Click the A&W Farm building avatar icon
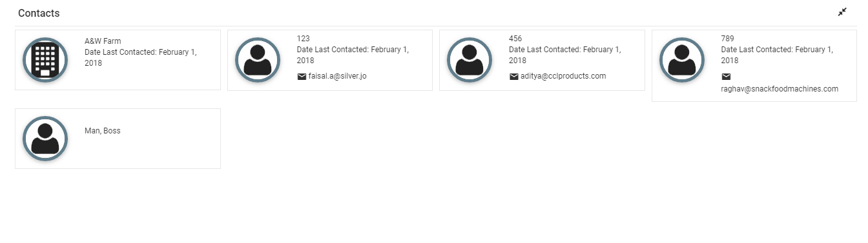The image size is (868, 243). (x=45, y=60)
